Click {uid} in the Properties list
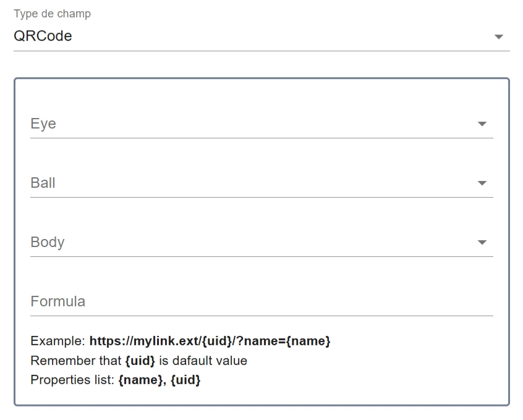Screen dimensions: 523x420 coord(185,380)
